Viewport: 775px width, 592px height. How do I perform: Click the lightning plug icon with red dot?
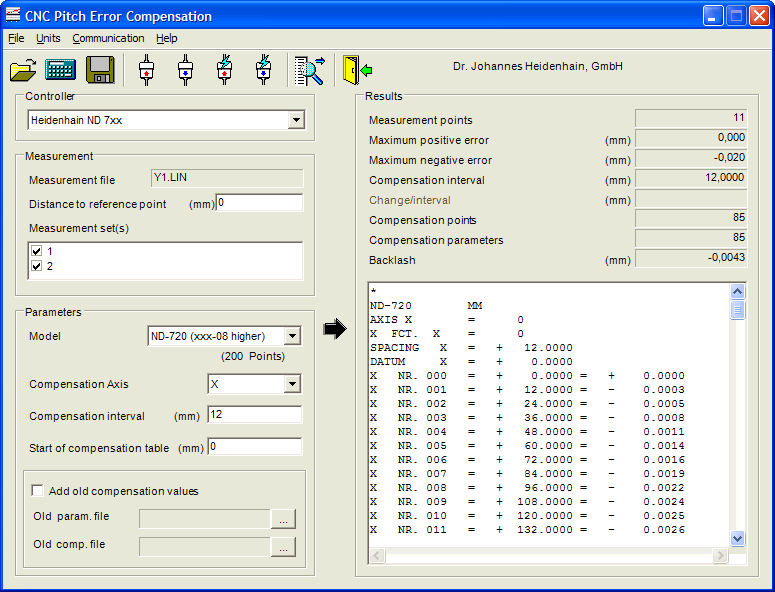point(224,70)
